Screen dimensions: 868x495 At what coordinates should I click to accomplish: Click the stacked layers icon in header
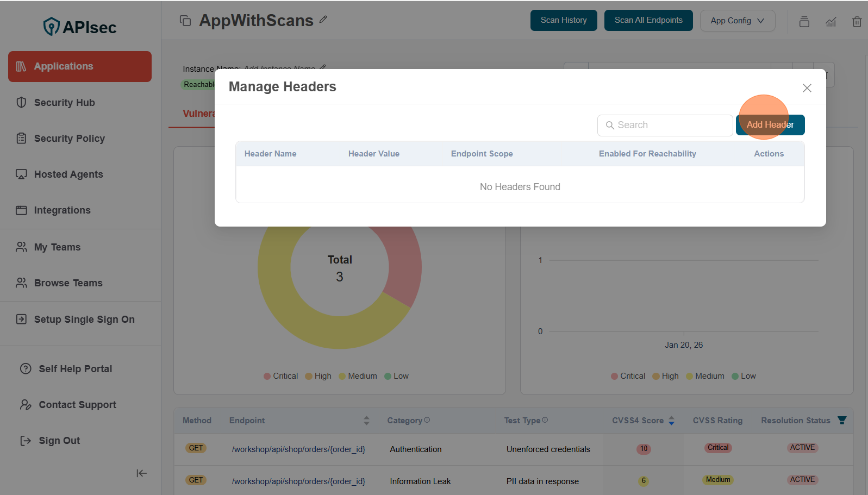pos(804,22)
